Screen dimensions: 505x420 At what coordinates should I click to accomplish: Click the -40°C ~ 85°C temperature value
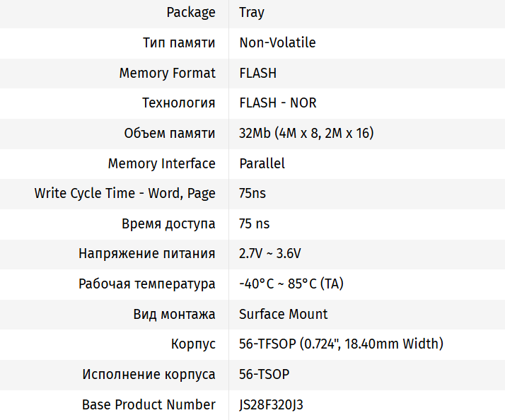point(291,284)
